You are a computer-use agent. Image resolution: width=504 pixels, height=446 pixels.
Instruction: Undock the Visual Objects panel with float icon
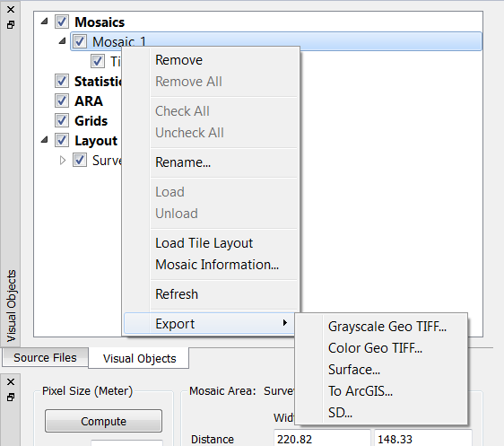pos(11,25)
